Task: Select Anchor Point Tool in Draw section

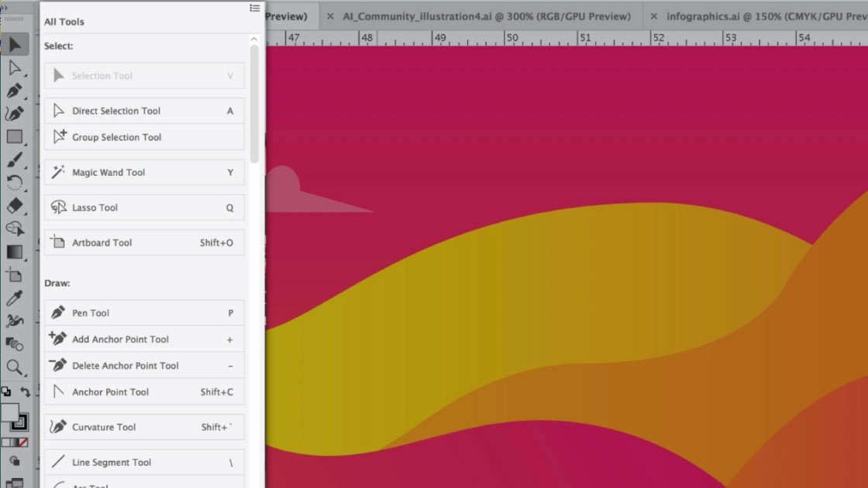Action: pyautogui.click(x=144, y=392)
